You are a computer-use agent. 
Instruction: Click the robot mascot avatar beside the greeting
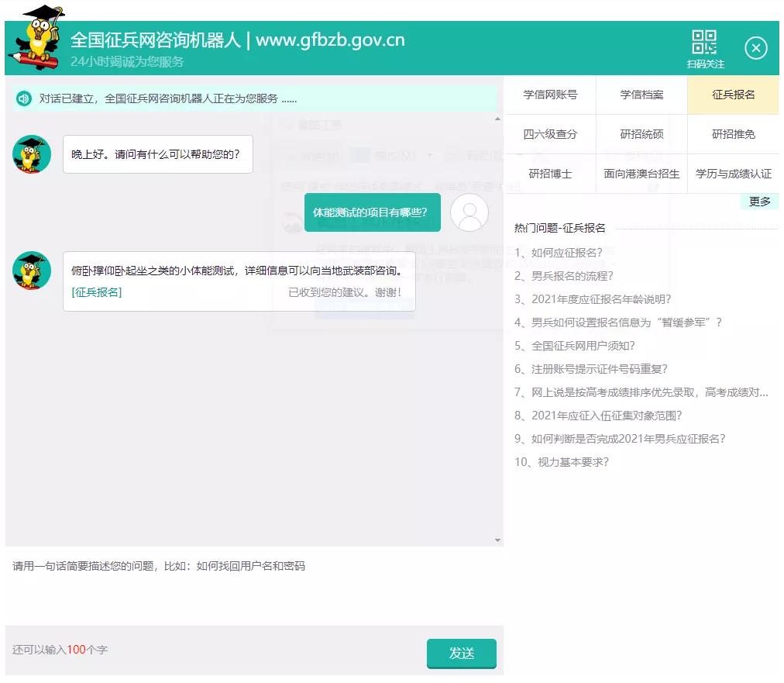click(x=31, y=154)
